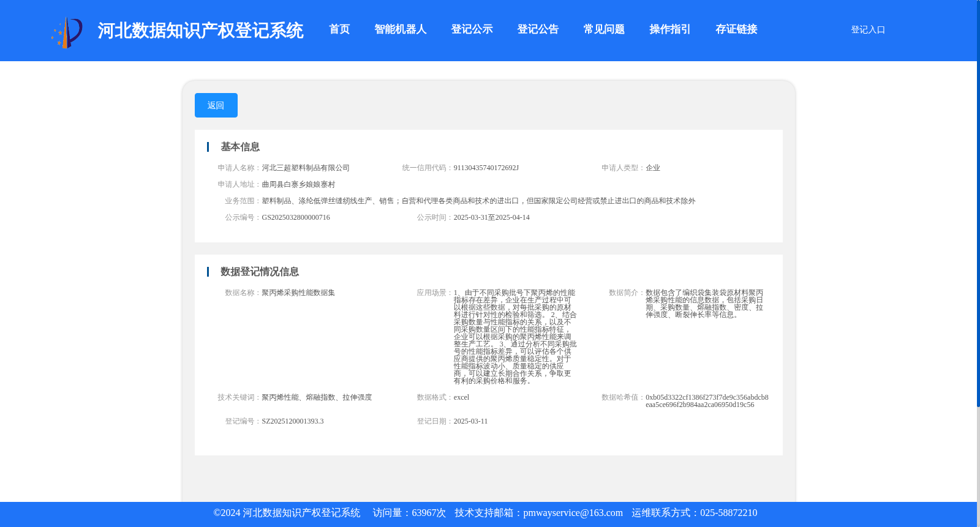This screenshot has width=980, height=527.
Task: Select the 应用场景 paragraph text
Action: pos(515,337)
